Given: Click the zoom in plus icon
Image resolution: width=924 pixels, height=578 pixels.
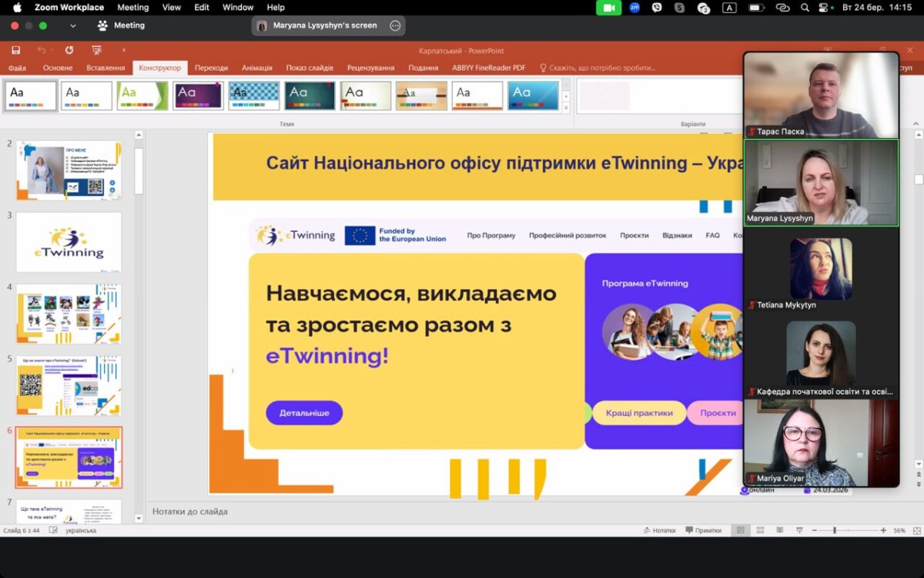Looking at the screenshot, I should pos(884,530).
